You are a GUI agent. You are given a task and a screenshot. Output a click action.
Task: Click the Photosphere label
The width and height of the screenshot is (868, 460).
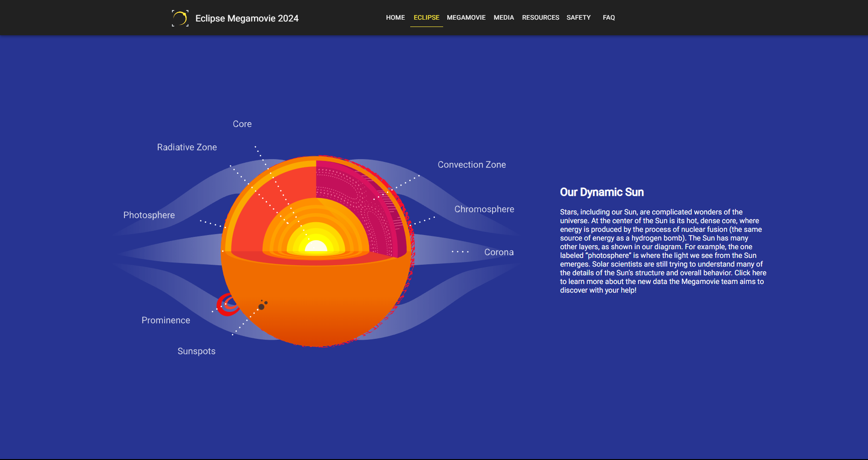(x=149, y=215)
